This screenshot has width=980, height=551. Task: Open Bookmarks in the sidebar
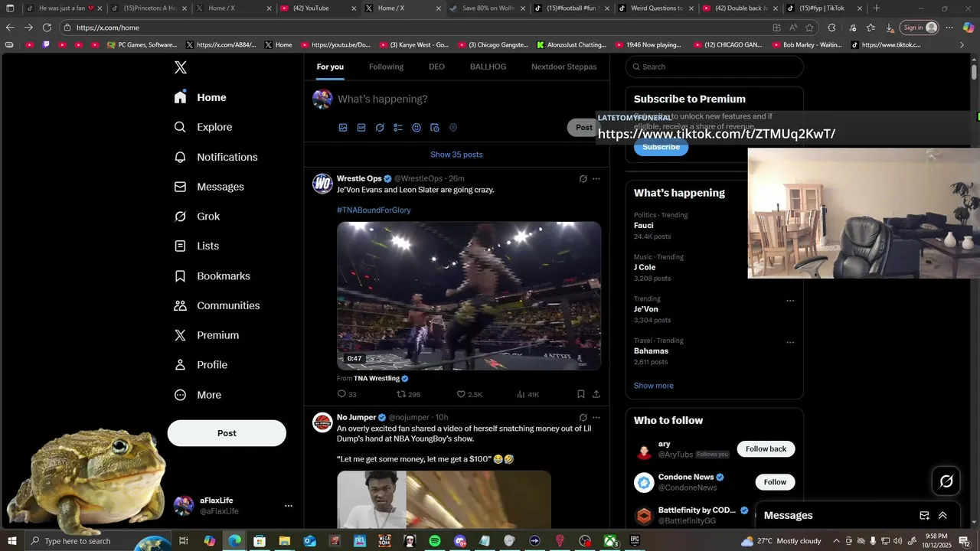tap(212, 276)
